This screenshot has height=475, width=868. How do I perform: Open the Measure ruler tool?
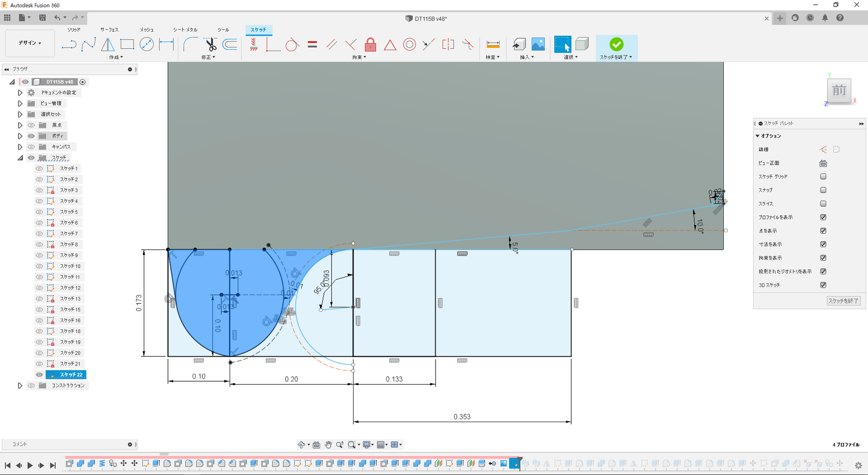pos(493,45)
